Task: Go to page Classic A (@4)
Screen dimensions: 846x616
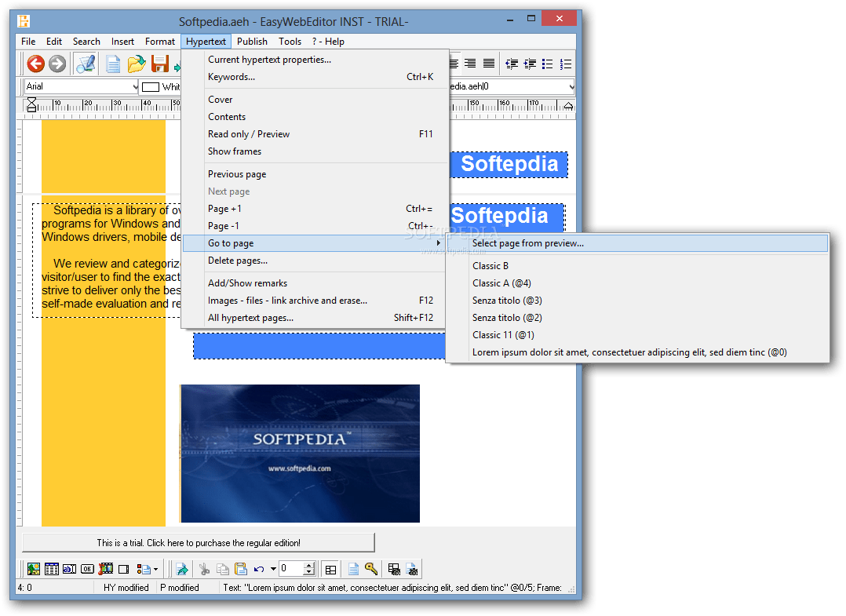Action: click(x=638, y=283)
